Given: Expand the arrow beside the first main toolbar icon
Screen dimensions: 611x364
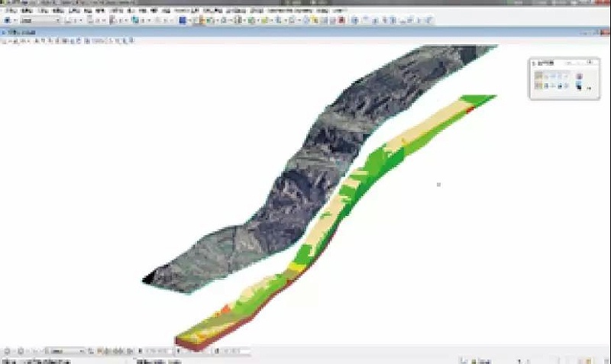Looking at the screenshot, I should click(x=15, y=21).
